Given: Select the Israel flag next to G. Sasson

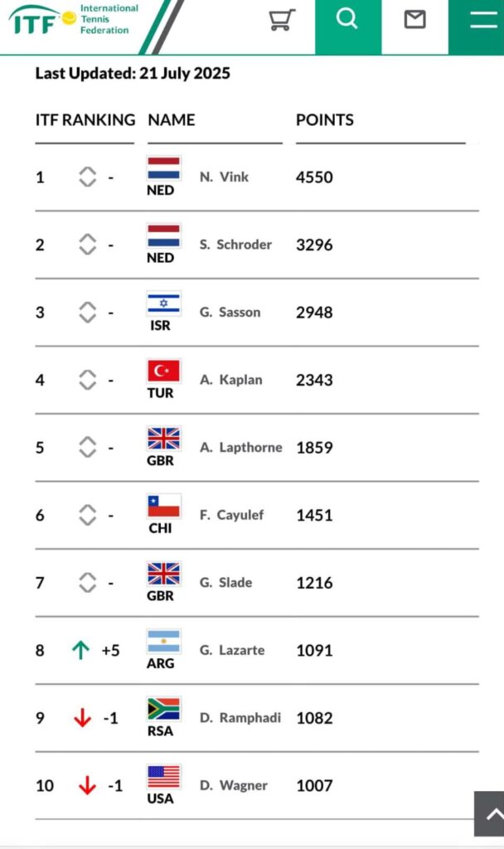Looking at the screenshot, I should tap(163, 303).
